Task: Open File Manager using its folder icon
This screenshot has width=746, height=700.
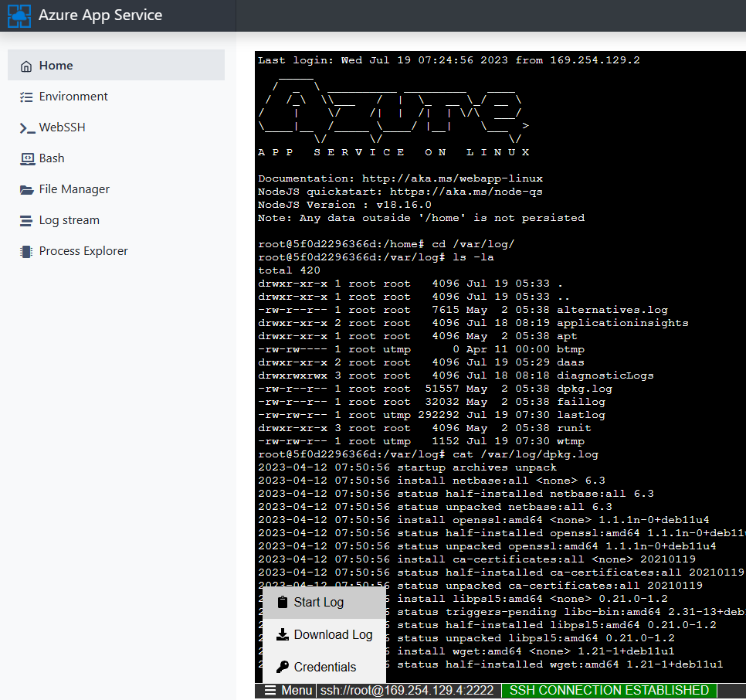Action: [x=26, y=189]
